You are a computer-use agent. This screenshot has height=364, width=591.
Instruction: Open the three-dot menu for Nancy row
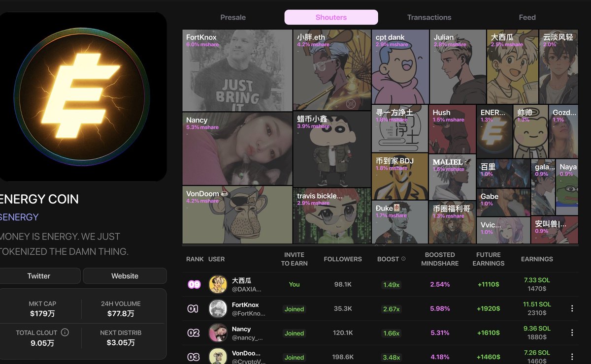click(x=572, y=333)
